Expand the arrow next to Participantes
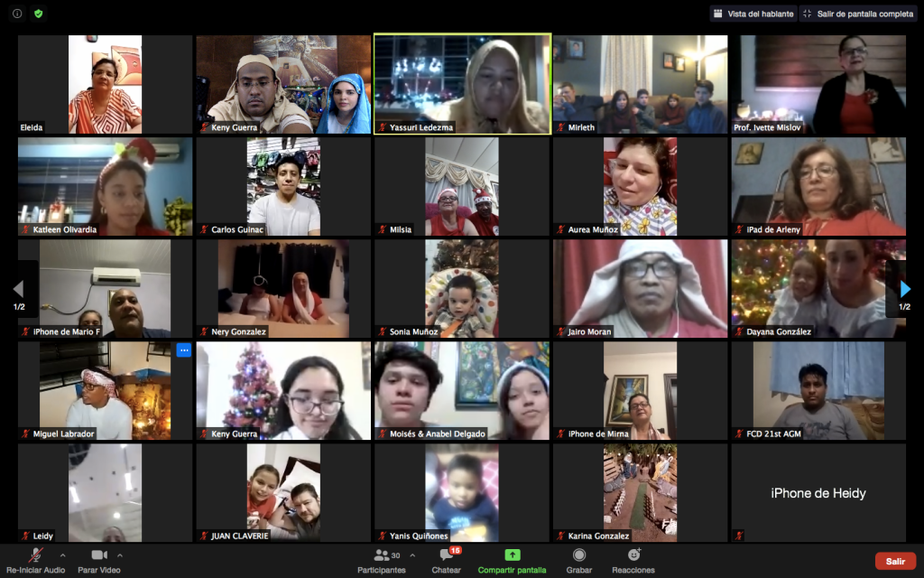Image resolution: width=924 pixels, height=578 pixels. click(x=412, y=555)
